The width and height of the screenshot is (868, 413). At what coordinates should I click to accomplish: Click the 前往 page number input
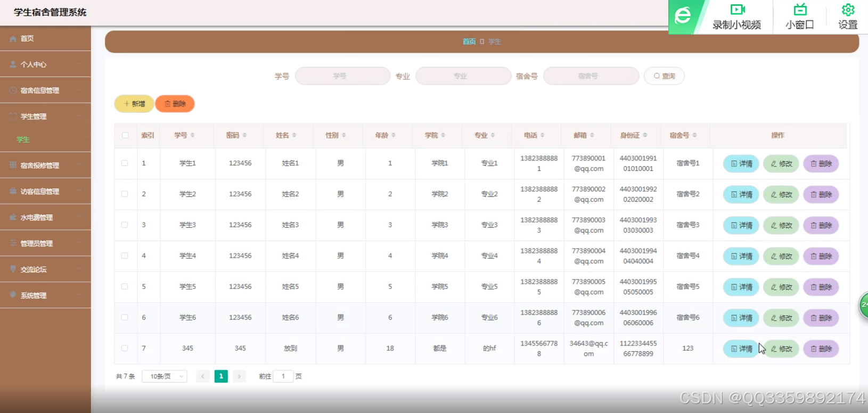[x=283, y=376]
